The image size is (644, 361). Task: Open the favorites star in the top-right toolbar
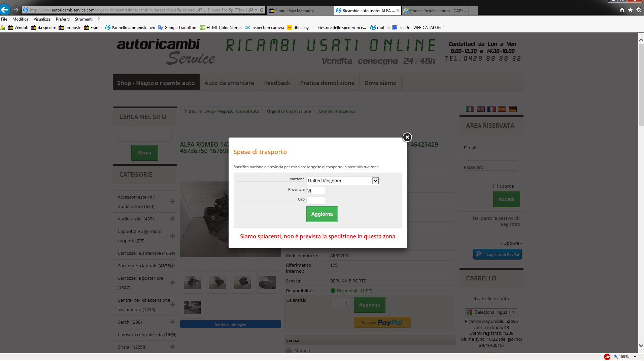click(630, 10)
